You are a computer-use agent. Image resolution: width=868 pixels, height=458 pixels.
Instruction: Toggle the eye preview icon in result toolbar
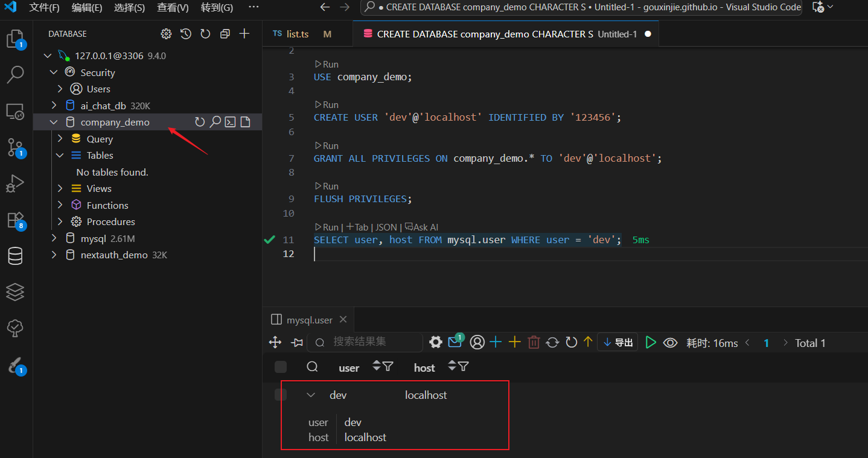point(670,342)
